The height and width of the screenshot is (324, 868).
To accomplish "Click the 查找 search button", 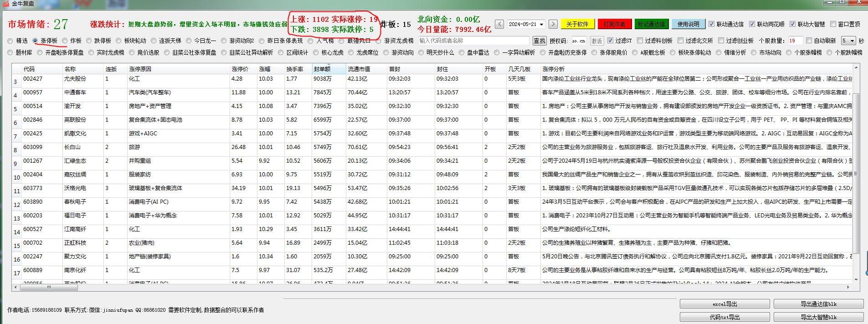I will click(539, 41).
